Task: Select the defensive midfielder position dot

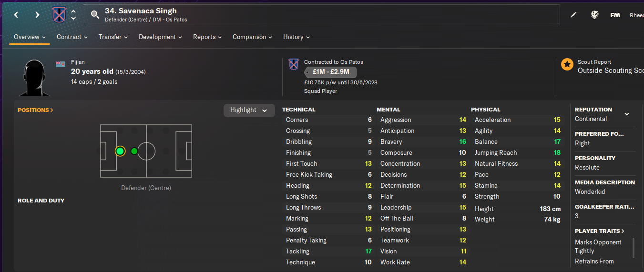Action: coord(134,151)
